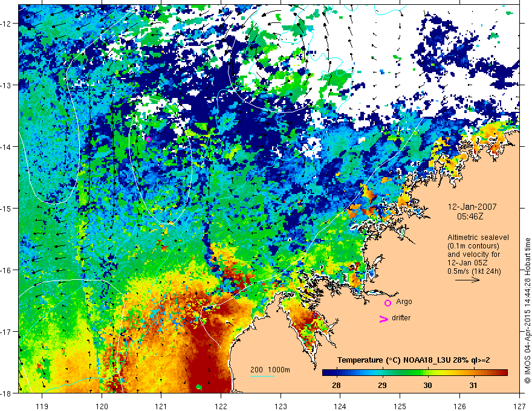Click the dark red end of the color bar

[504, 373]
